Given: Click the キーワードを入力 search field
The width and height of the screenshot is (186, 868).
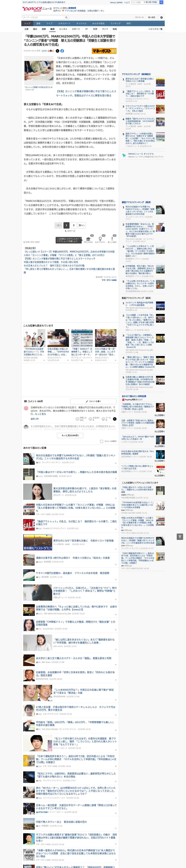Looking at the screenshot, I should coord(44,18).
